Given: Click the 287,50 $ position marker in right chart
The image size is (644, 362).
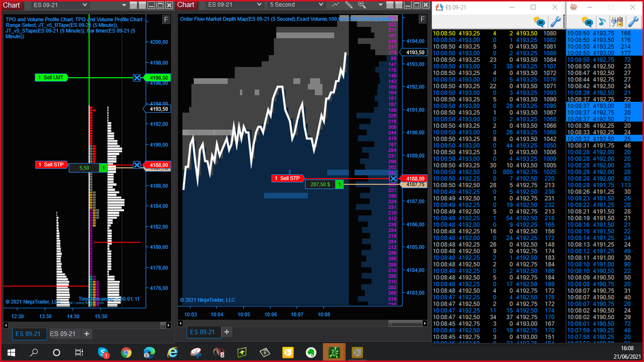Looking at the screenshot, I should 324,184.
